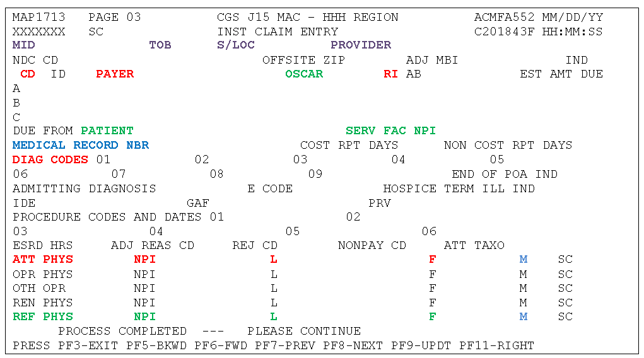Select the TOB field
This screenshot has width=644, height=358.
tap(160, 45)
